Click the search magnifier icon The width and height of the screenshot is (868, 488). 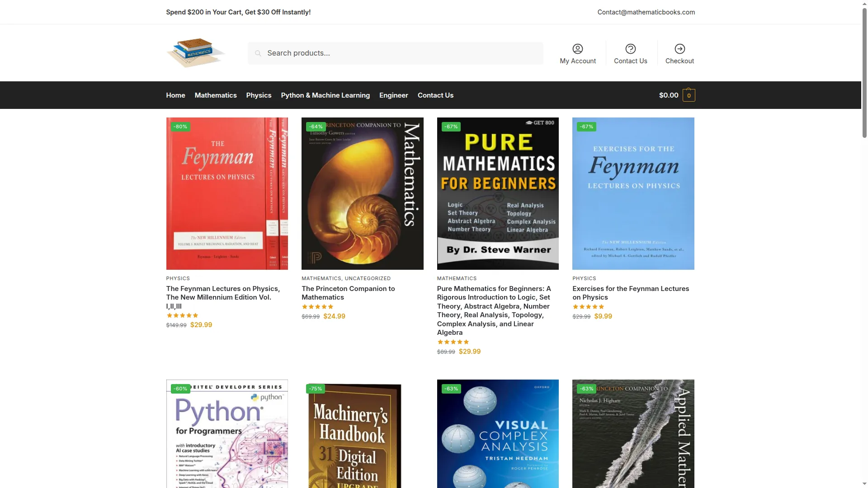[x=258, y=53]
